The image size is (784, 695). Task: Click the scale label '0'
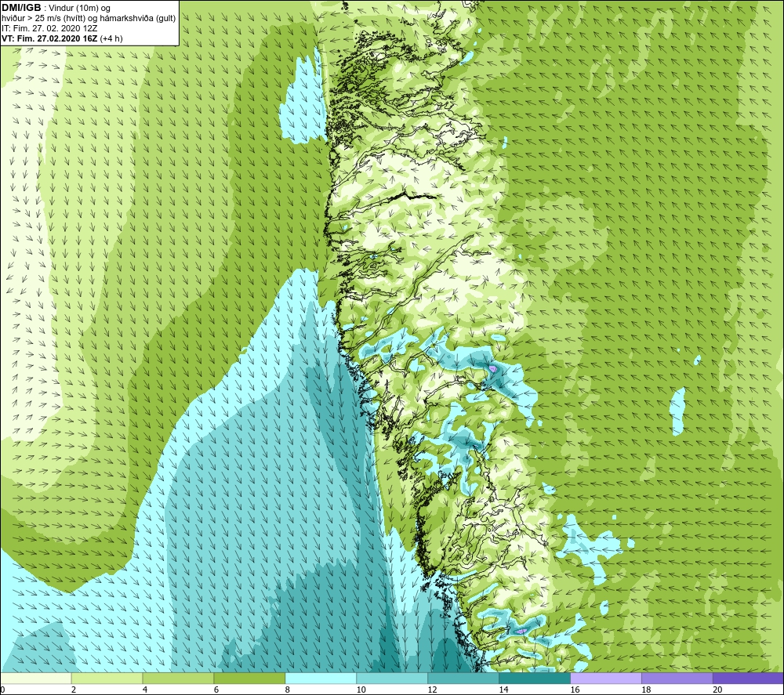[x=3, y=690]
